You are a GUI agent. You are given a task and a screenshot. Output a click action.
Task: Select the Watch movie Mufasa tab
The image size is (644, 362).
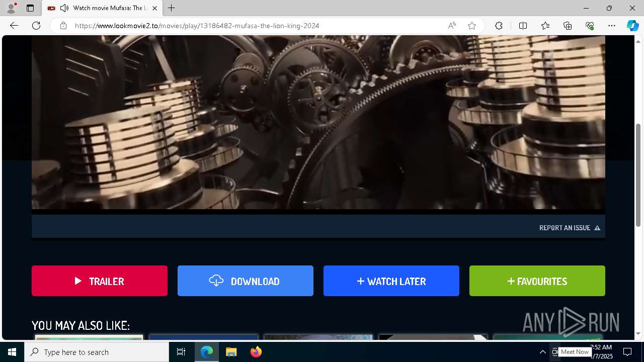102,8
